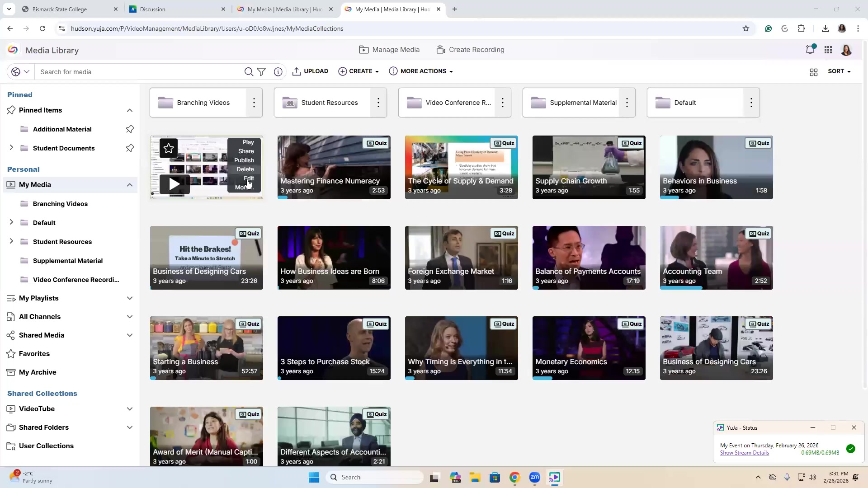The height and width of the screenshot is (488, 868).
Task: Open the SORT dropdown
Action: (x=839, y=71)
